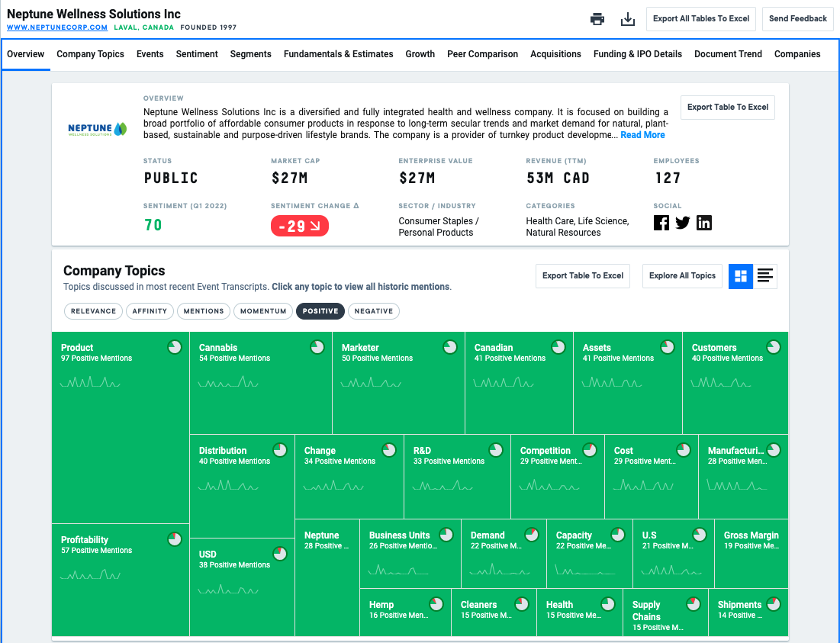Image resolution: width=840 pixels, height=643 pixels.
Task: Click the 70 sentiment score value
Action: coord(153,225)
